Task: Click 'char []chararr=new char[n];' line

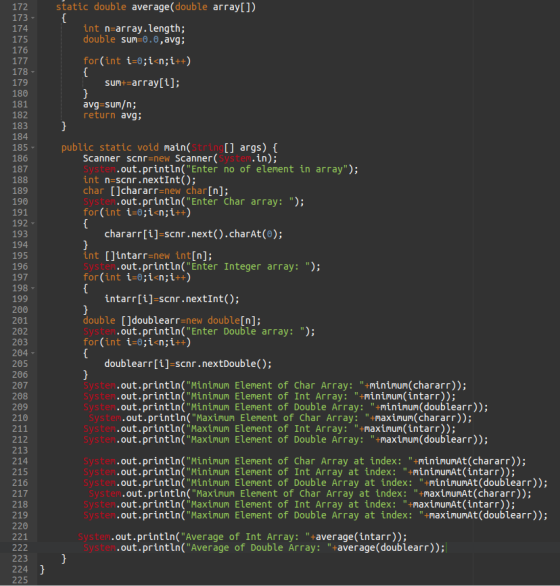Action: pos(156,191)
